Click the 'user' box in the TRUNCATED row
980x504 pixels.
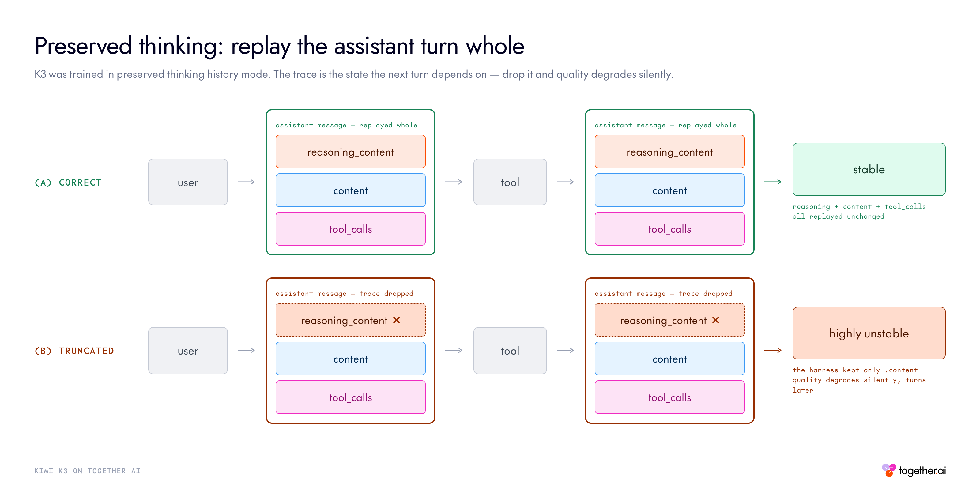pos(188,350)
